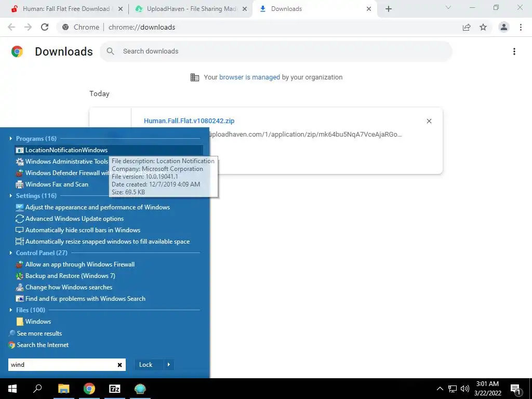The width and height of the screenshot is (532, 399).
Task: Open the Downloads page more actions menu
Action: click(x=514, y=51)
